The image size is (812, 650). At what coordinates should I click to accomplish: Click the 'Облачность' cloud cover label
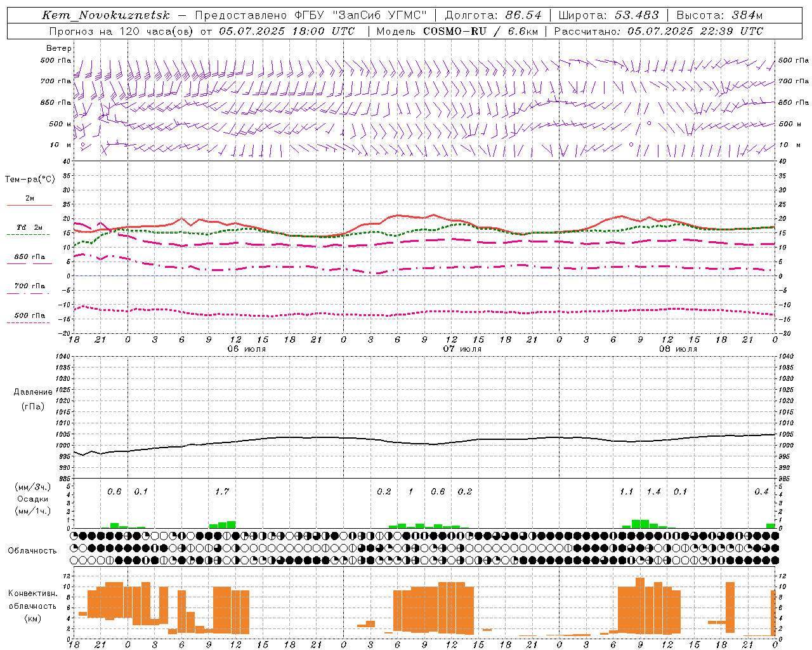click(32, 550)
